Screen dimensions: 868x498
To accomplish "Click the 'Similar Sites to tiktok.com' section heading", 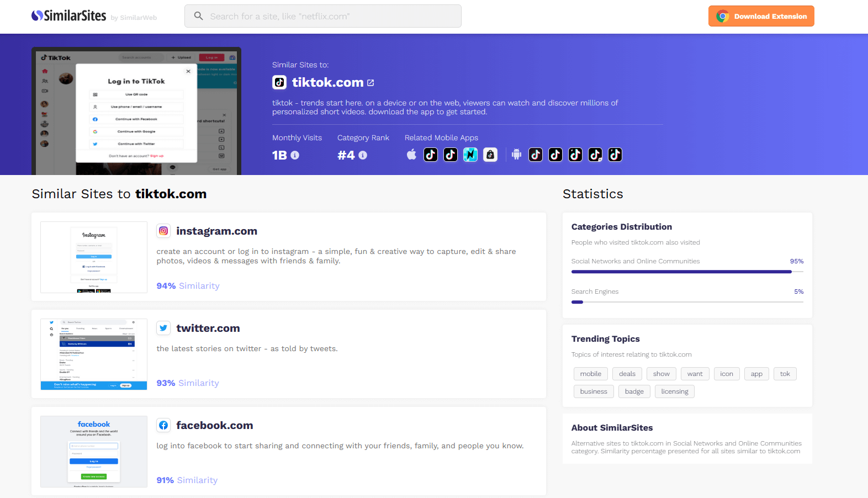I will (x=119, y=194).
